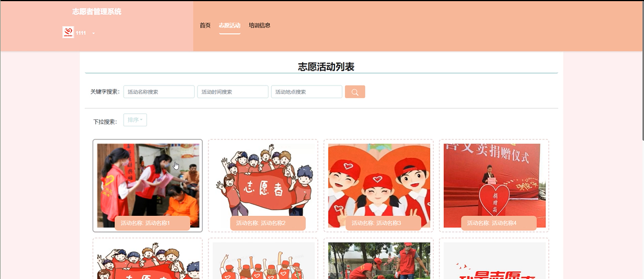The image size is (644, 279).
Task: Click the 下拉搜索 label
Action: tap(105, 122)
